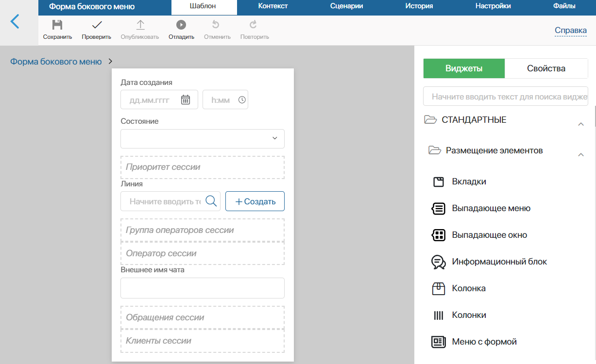The image size is (596, 364).
Task: Select the Группа операторов сессии block
Action: (203, 230)
